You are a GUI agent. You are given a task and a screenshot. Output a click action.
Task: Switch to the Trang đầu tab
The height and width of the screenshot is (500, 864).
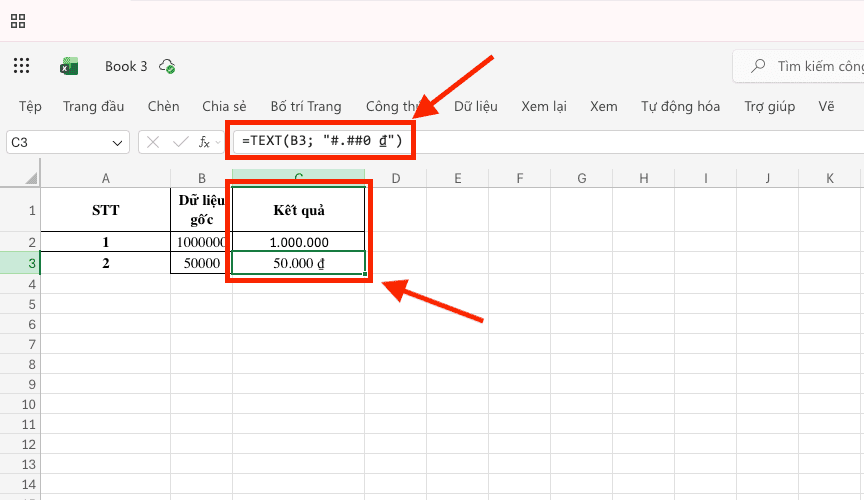point(93,106)
